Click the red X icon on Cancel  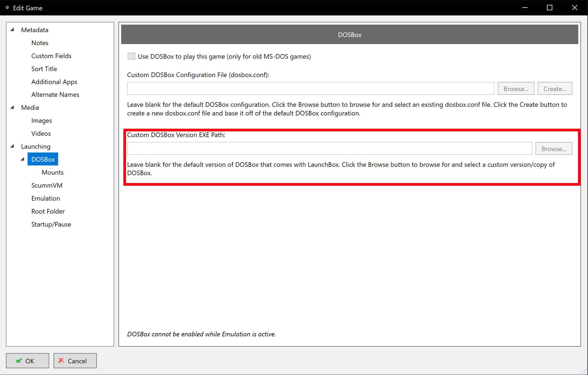[61, 360]
